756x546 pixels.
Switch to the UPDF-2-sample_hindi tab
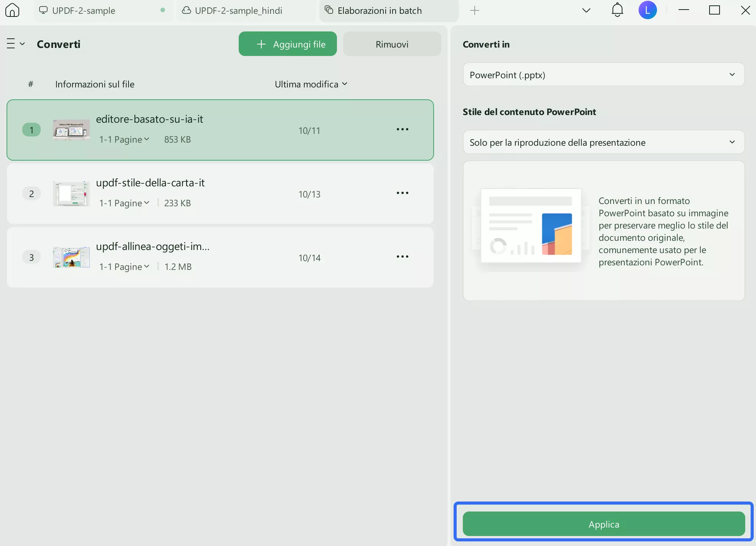coord(238,11)
